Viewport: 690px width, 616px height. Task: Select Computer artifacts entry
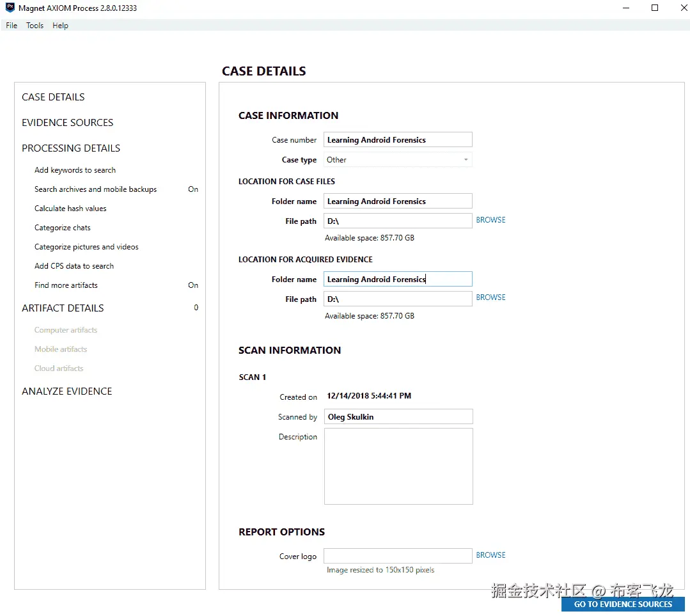[x=66, y=330]
